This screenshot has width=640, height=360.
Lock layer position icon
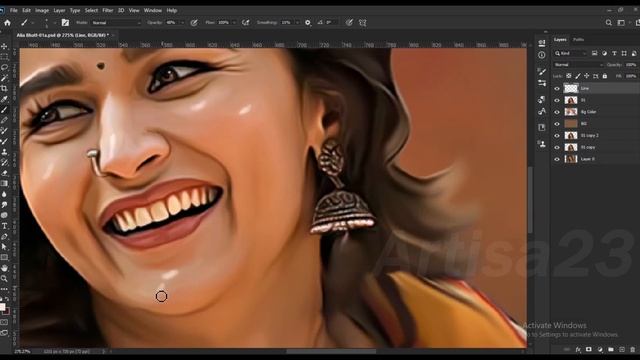click(587, 76)
